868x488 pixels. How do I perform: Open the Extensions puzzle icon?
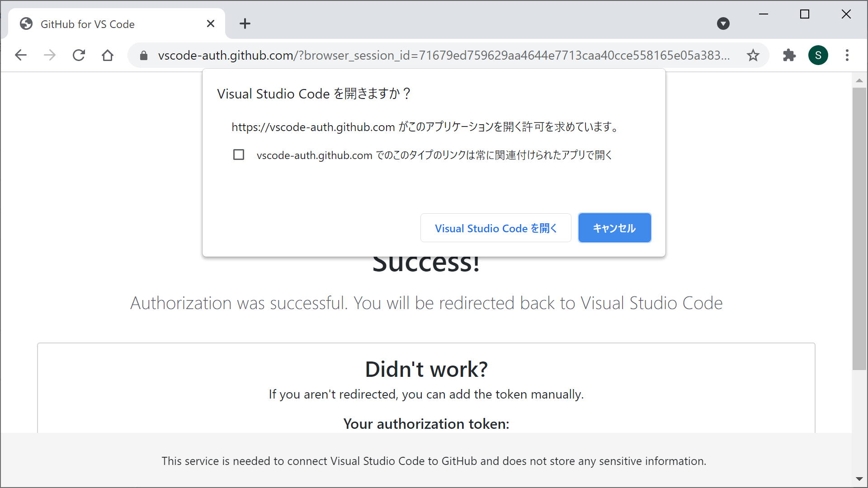pyautogui.click(x=789, y=55)
